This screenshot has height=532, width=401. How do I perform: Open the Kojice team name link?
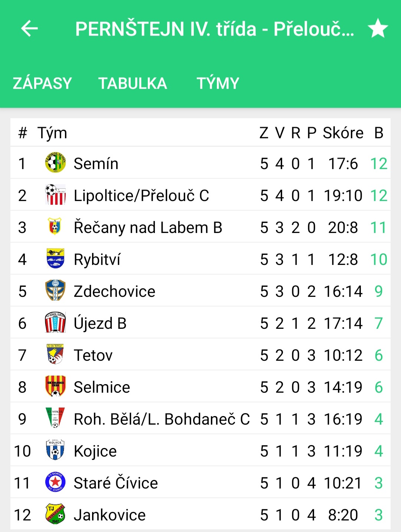[95, 451]
